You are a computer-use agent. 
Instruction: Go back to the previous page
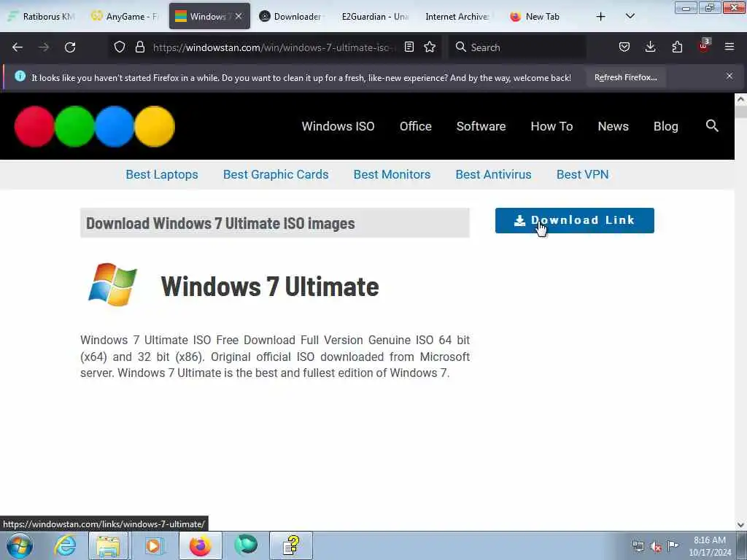pyautogui.click(x=18, y=47)
